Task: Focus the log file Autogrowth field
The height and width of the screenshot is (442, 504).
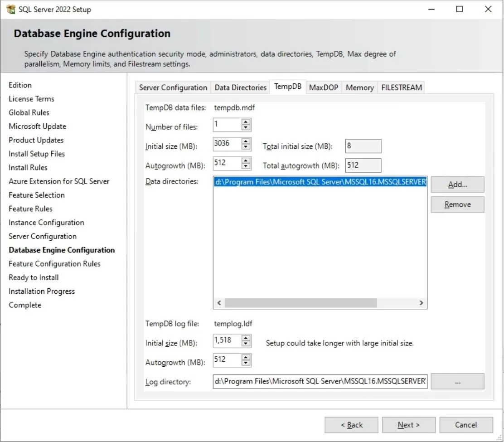Action: click(227, 360)
